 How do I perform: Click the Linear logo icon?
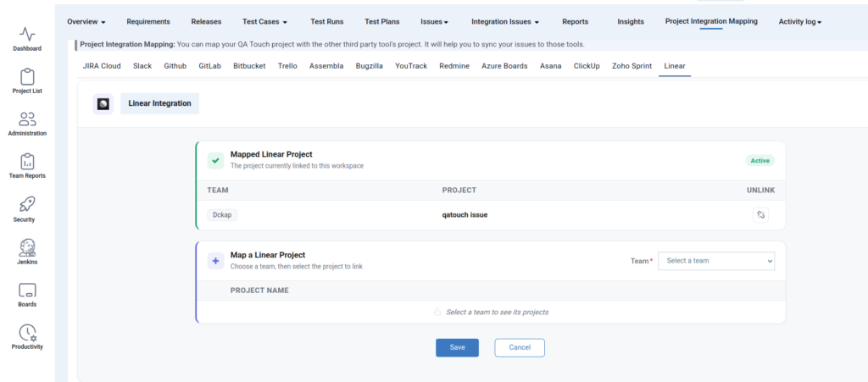(x=103, y=104)
